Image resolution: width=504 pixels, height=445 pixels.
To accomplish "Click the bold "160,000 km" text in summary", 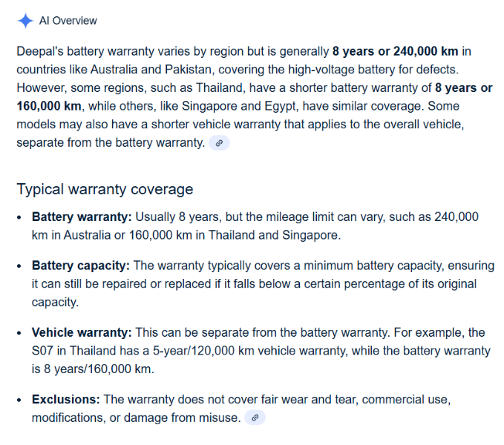I will (x=48, y=105).
